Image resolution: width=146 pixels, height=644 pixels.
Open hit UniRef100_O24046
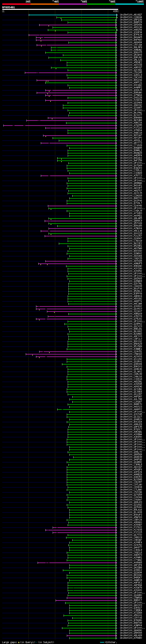pyautogui.click(x=131, y=206)
